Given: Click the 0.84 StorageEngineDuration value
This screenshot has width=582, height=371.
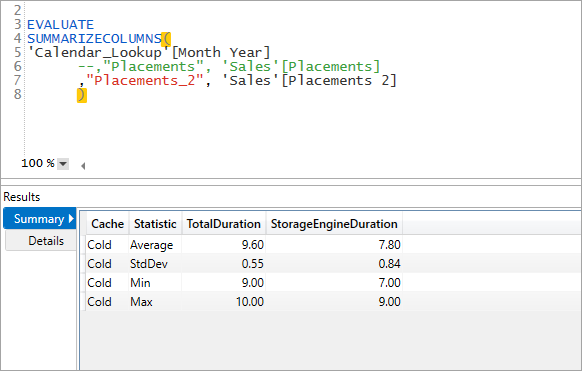Looking at the screenshot, I should 389,264.
